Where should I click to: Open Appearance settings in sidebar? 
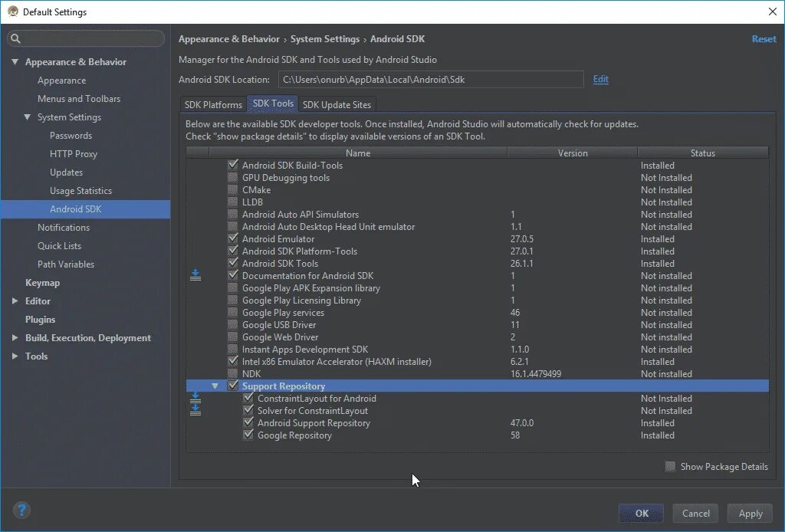point(61,80)
